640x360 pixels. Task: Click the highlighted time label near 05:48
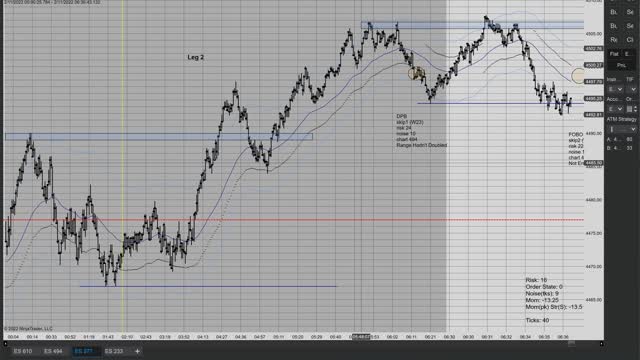click(x=361, y=337)
